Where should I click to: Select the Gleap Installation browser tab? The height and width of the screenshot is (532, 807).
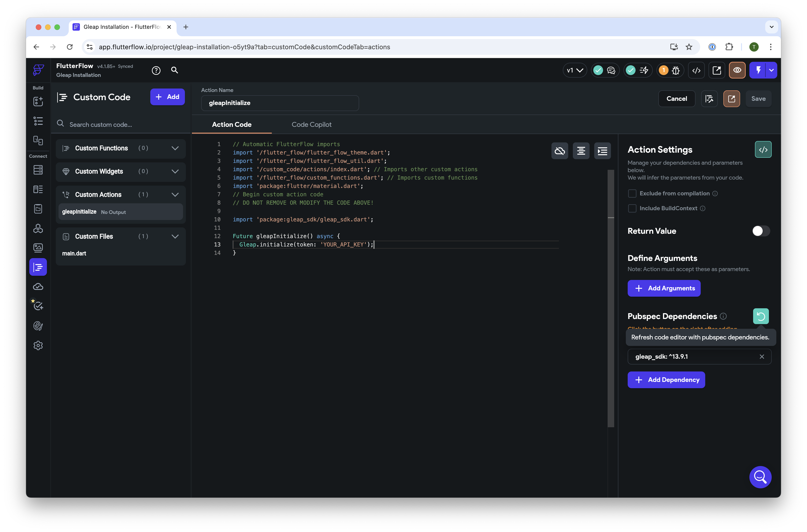pyautogui.click(x=123, y=27)
